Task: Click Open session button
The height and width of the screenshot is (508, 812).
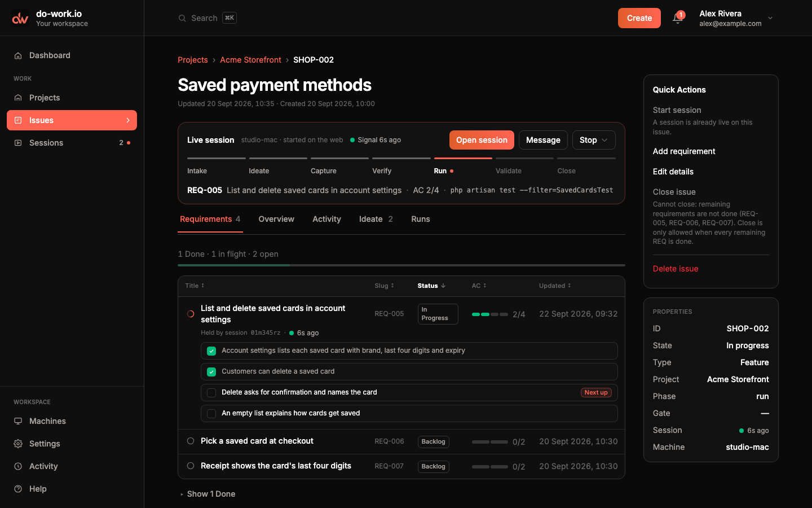Action: (482, 140)
